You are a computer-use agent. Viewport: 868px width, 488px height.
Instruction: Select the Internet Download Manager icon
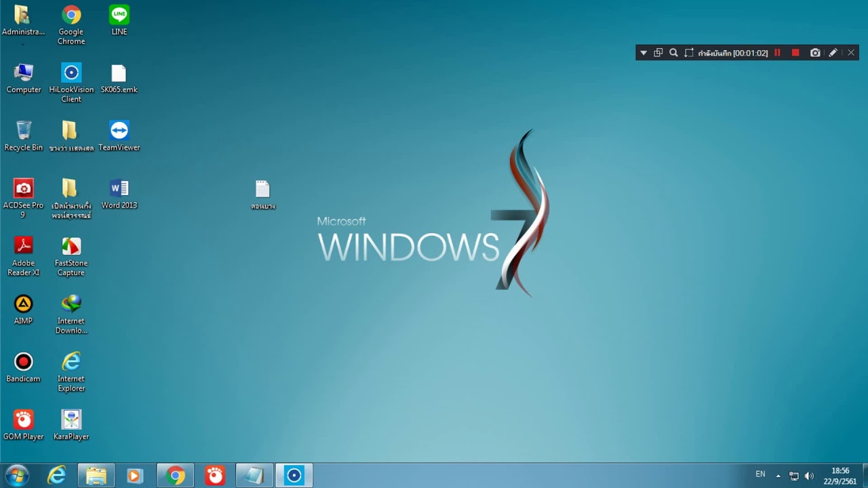pos(71,314)
